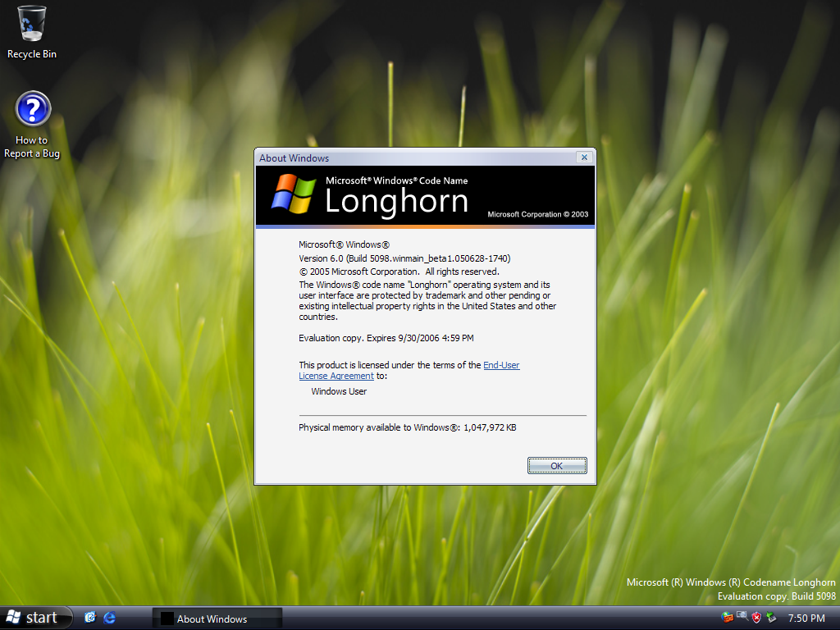
Task: Click the Safely Remove Hardware tray icon
Action: [771, 618]
